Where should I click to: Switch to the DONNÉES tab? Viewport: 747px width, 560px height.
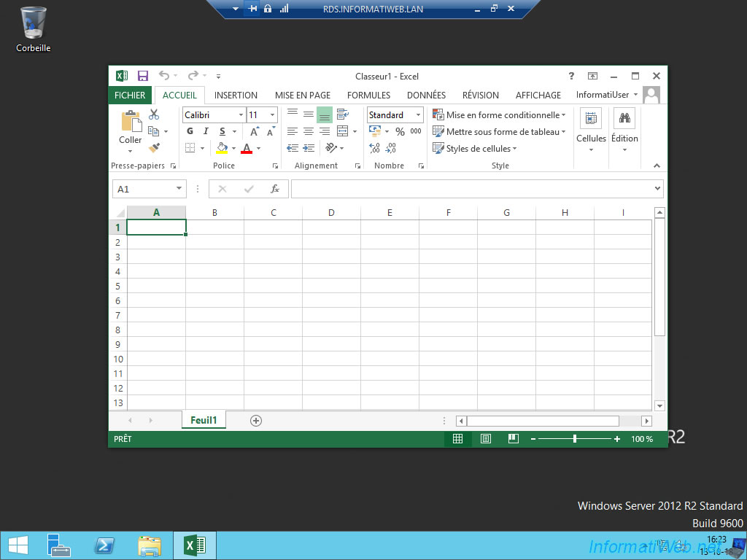(x=426, y=96)
